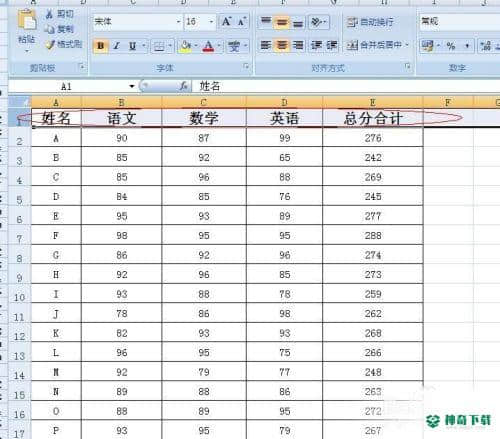Screen dimensions: 500x439
Task: Open the fill color bucket picker
Action: [x=185, y=46]
